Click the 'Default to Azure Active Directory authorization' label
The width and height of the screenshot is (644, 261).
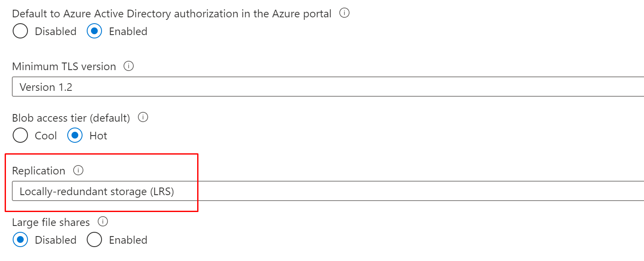[x=171, y=14]
